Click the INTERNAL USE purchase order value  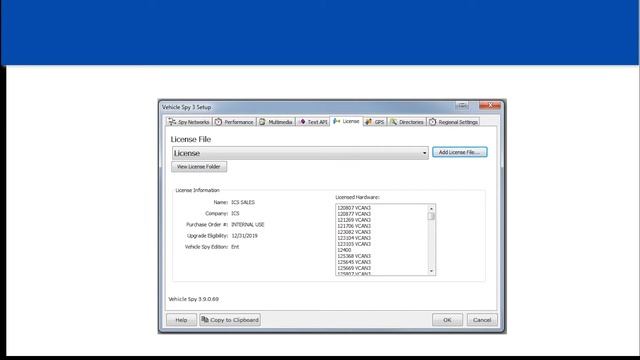click(x=248, y=224)
